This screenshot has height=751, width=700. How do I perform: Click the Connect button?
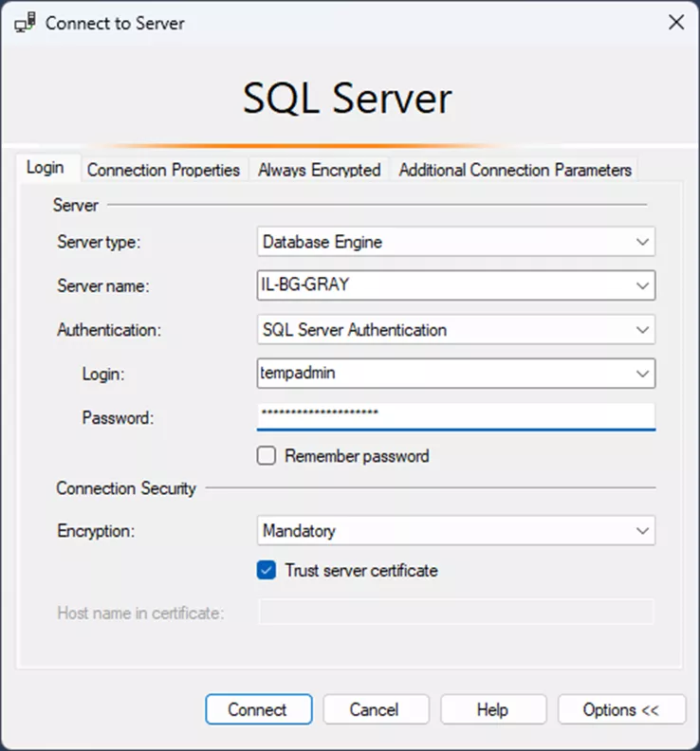pyautogui.click(x=259, y=709)
